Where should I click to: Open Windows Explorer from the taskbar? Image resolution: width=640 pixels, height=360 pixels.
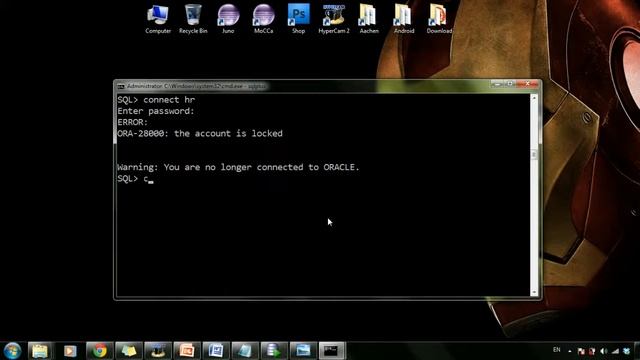[40, 351]
